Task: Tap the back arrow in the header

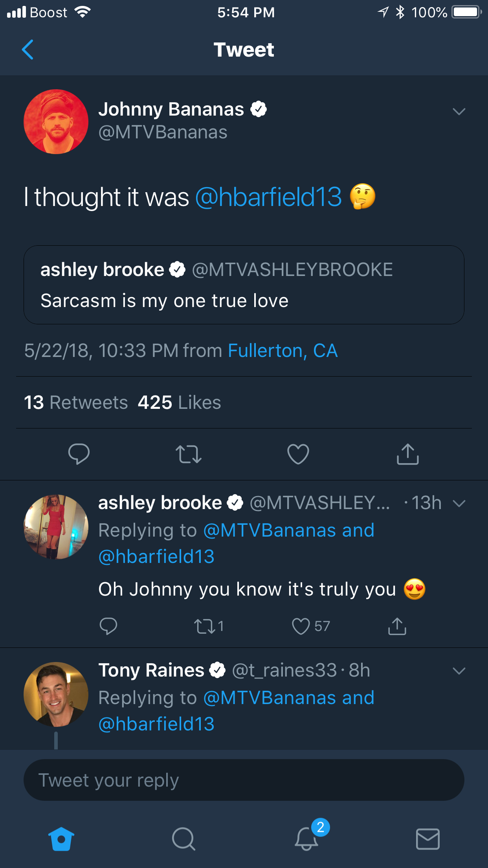Action: coord(28,50)
